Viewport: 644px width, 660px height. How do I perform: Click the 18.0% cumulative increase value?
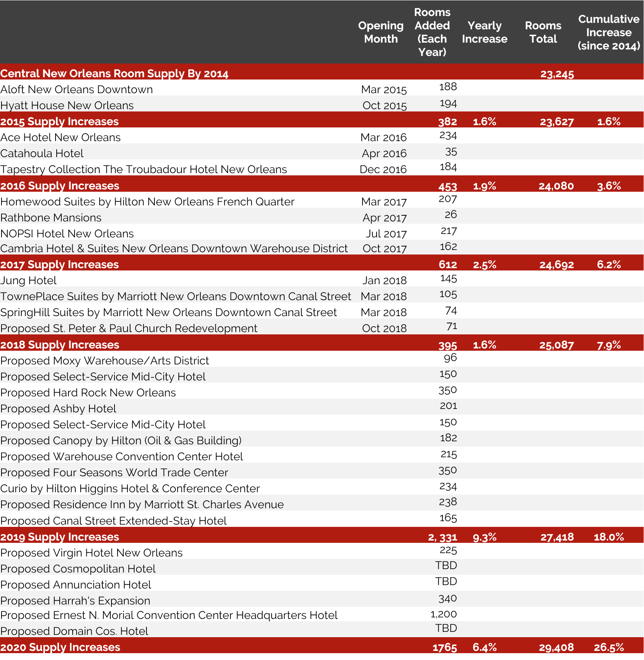pyautogui.click(x=609, y=537)
